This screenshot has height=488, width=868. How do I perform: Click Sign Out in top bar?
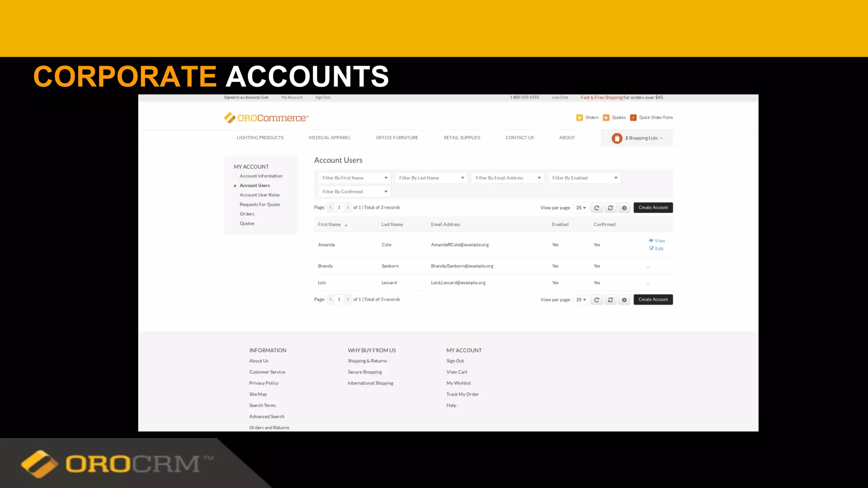323,97
